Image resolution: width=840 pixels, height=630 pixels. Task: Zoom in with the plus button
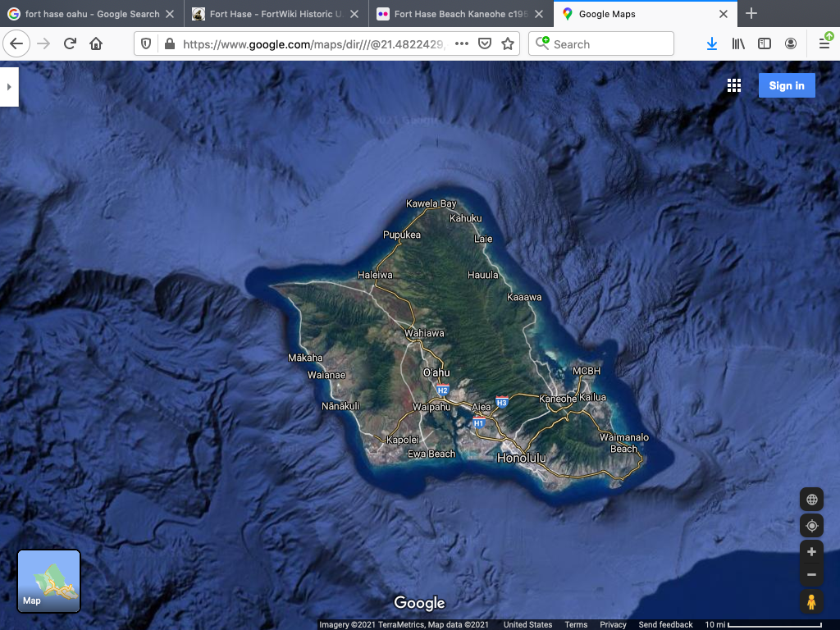pos(811,552)
